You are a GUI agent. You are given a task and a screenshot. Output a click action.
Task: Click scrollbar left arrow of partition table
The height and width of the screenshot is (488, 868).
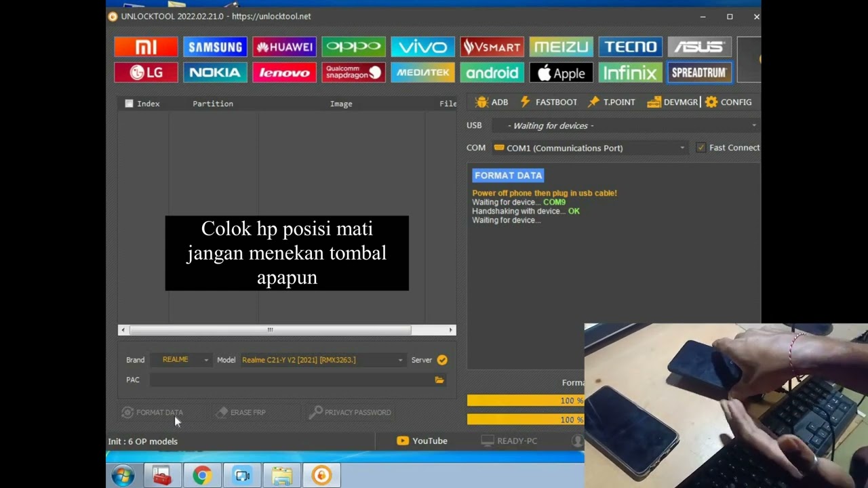tap(123, 330)
